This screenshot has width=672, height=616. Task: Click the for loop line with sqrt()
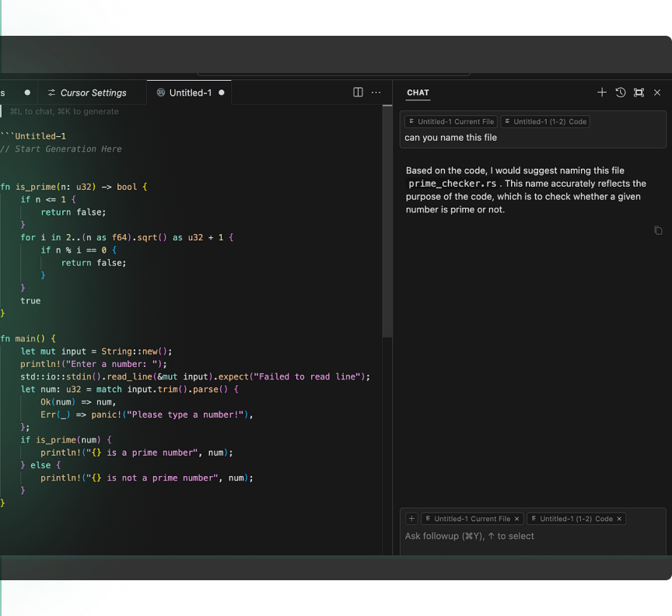tap(127, 237)
